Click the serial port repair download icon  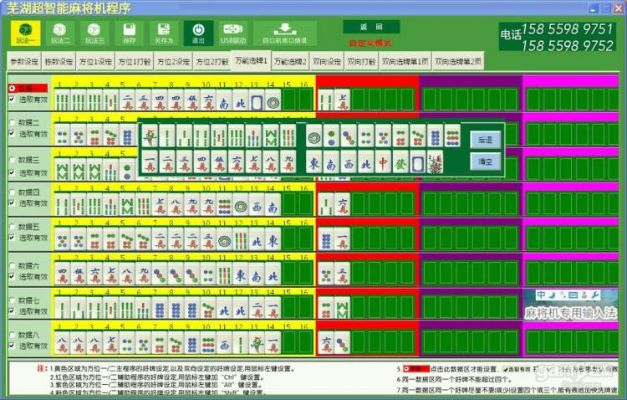pyautogui.click(x=285, y=33)
